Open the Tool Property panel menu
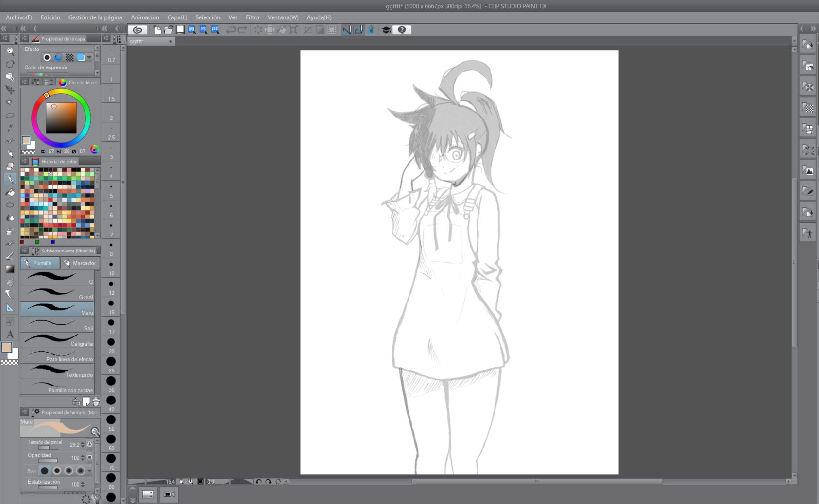This screenshot has height=504, width=819. (x=24, y=412)
